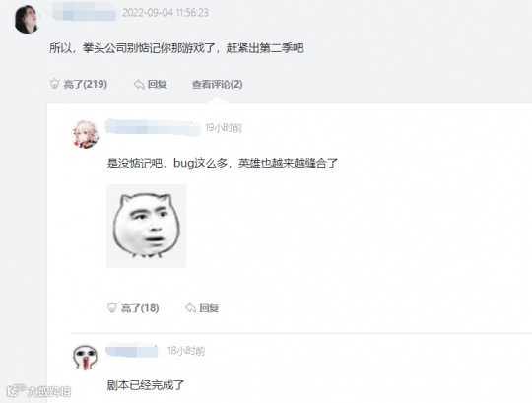Open the top commenter's dark-haired avatar
The width and height of the screenshot is (532, 403).
(26, 20)
